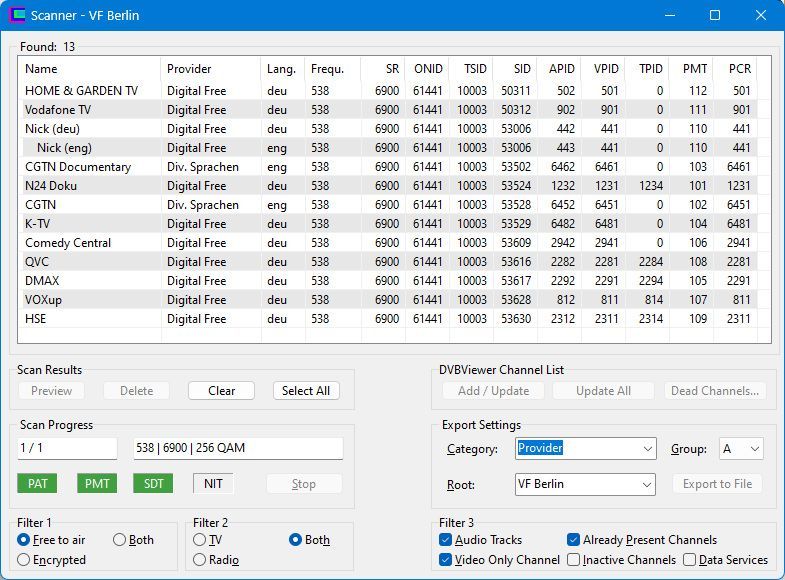Open the Root dropdown showing VF Berlin

pyautogui.click(x=585, y=484)
